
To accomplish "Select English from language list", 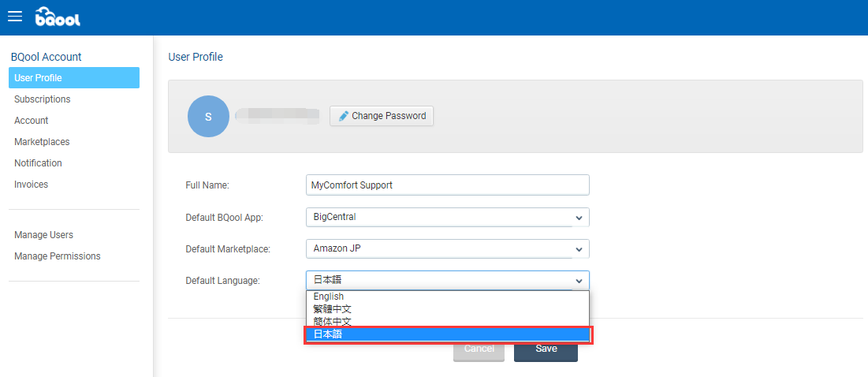I will click(x=447, y=297).
